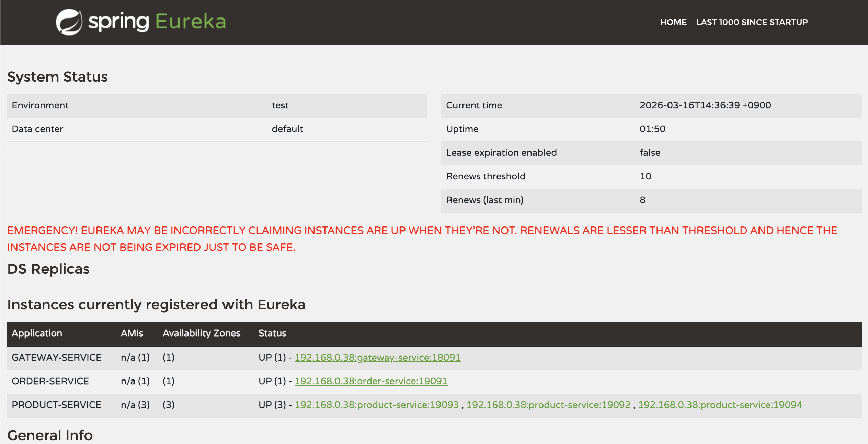Open product-service:19093 instance link
Image resolution: width=868 pixels, height=444 pixels.
pyautogui.click(x=376, y=405)
